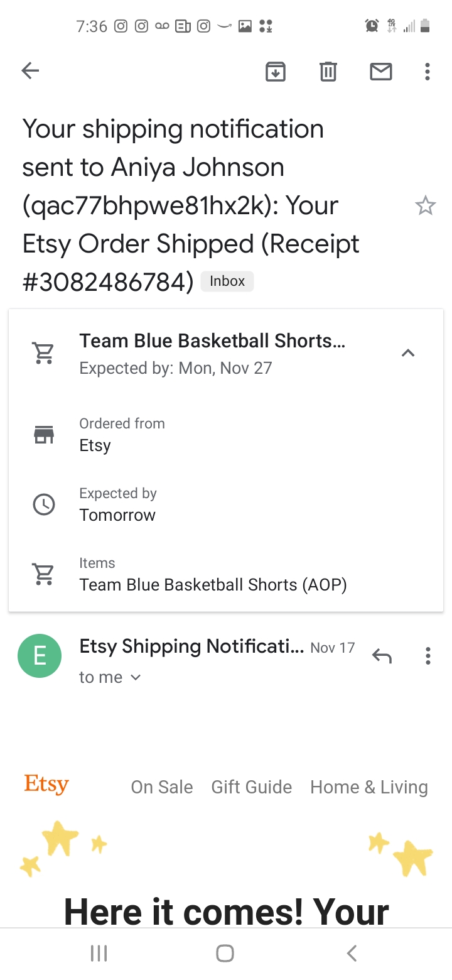Archive this email
The image size is (452, 980).
pos(276,72)
